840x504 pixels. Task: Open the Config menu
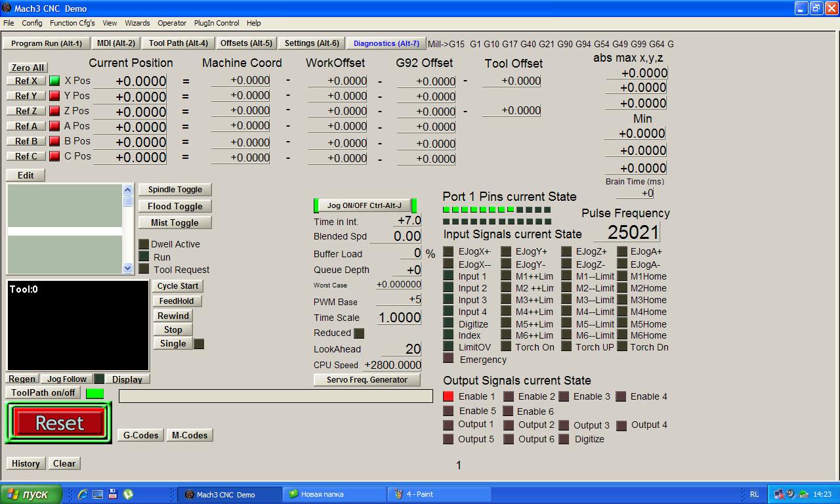32,23
